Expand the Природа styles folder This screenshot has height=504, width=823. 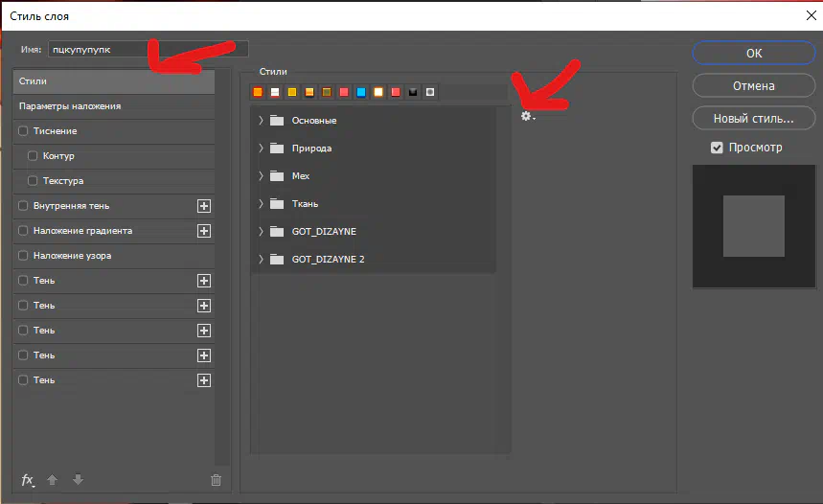pyautogui.click(x=261, y=149)
